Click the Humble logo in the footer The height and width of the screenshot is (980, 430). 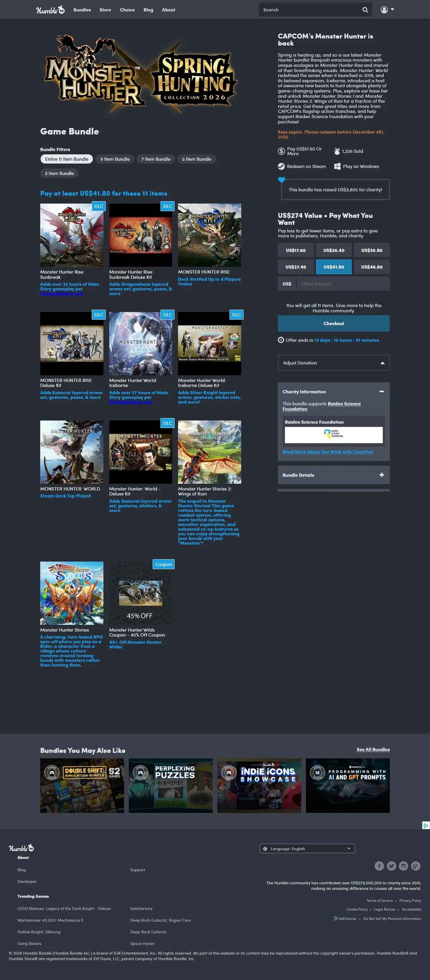[21, 848]
